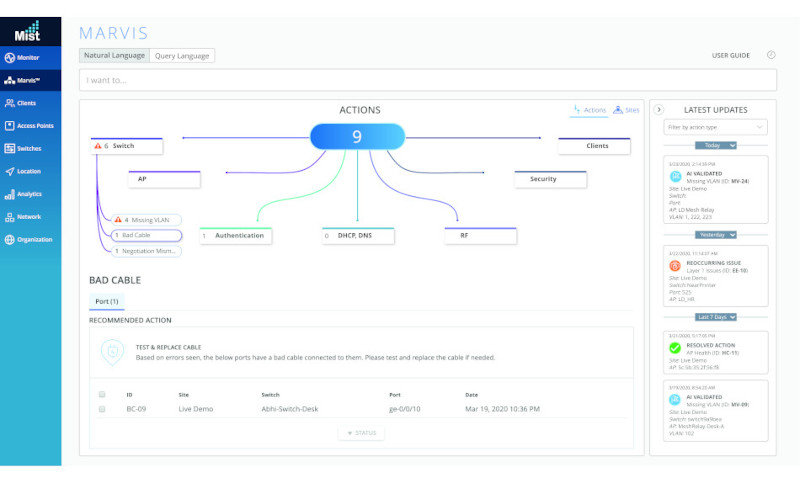Screen dimensions: 800x483
Task: Open the User Guide link
Action: [x=731, y=56]
